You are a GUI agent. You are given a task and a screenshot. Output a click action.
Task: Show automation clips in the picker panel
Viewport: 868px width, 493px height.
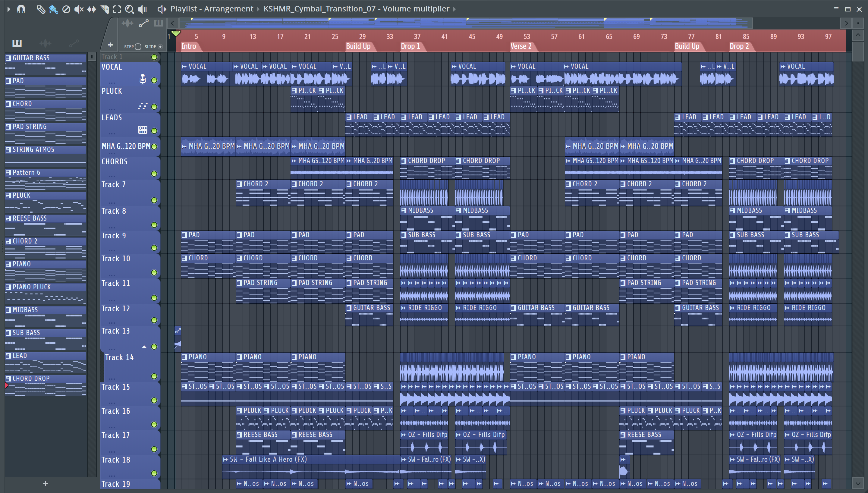74,43
